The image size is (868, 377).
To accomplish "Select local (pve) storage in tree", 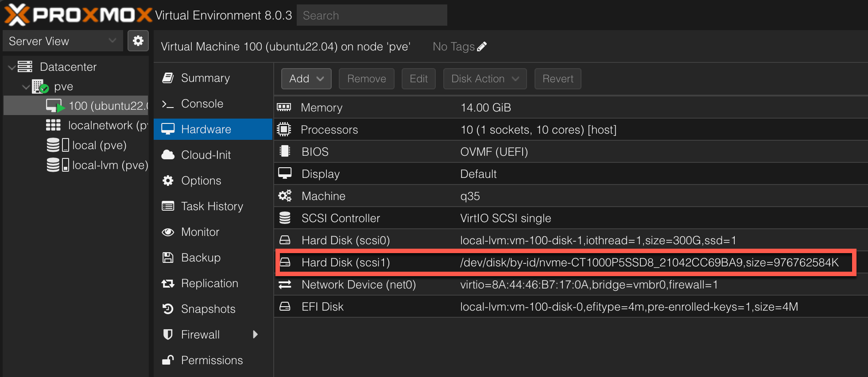I will 76,145.
